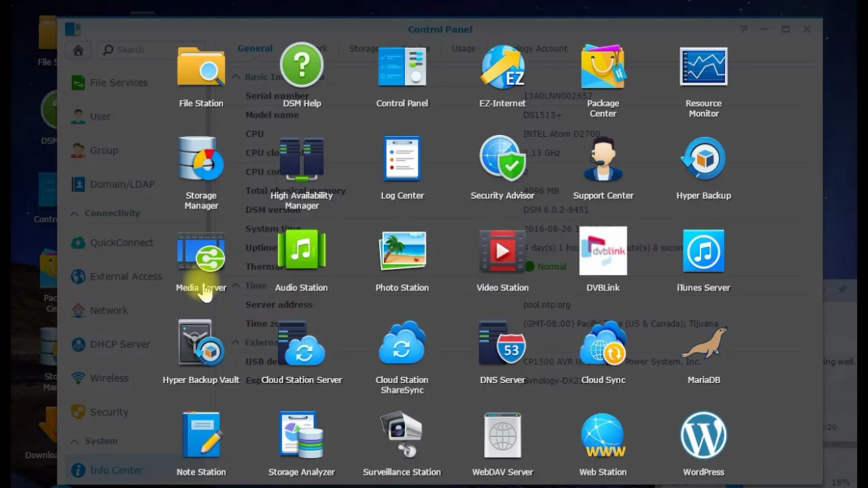The image size is (868, 488).
Task: Open Cloud Station ShareSync
Action: (x=402, y=344)
